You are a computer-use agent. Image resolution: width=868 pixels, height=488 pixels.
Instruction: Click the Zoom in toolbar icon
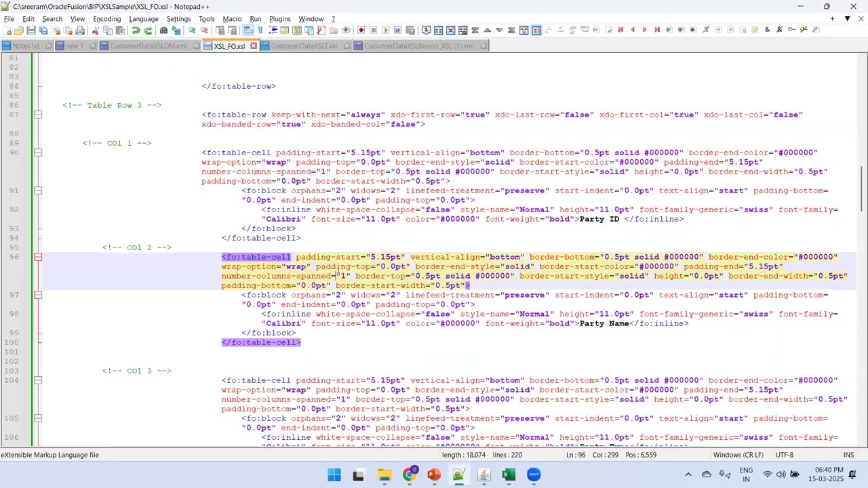[192, 30]
